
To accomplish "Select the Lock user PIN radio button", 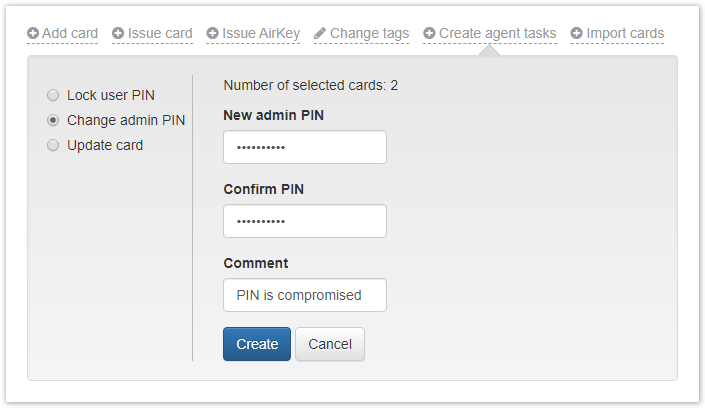I will click(x=53, y=95).
